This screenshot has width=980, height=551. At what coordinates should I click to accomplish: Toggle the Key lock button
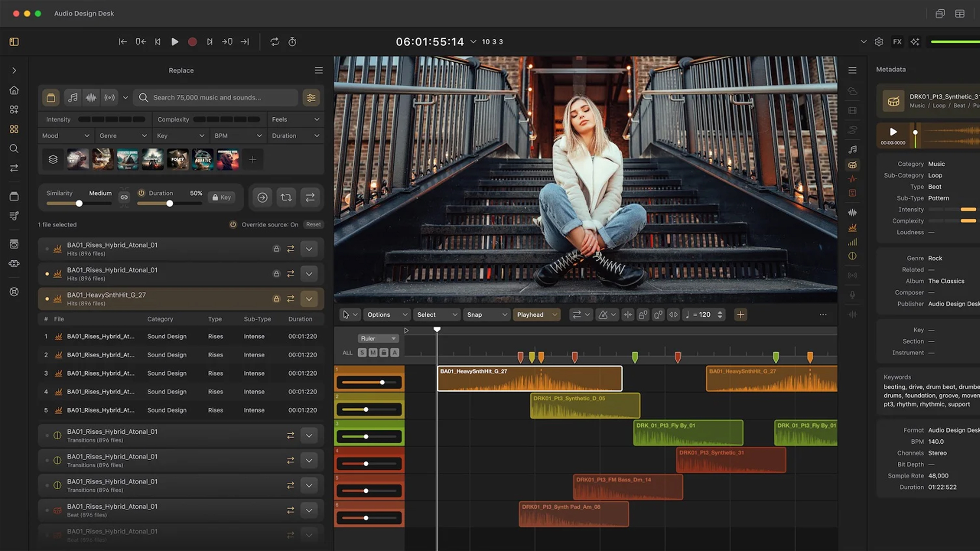[x=222, y=197]
